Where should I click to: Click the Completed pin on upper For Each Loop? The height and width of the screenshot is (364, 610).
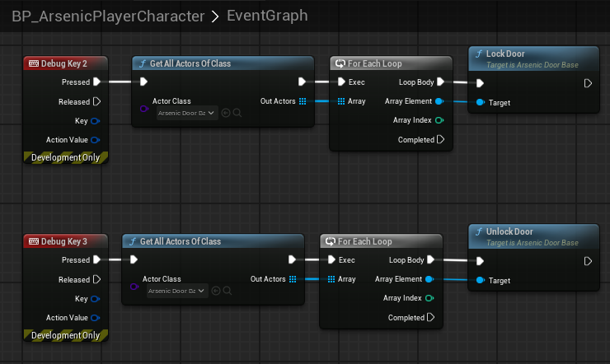[440, 139]
